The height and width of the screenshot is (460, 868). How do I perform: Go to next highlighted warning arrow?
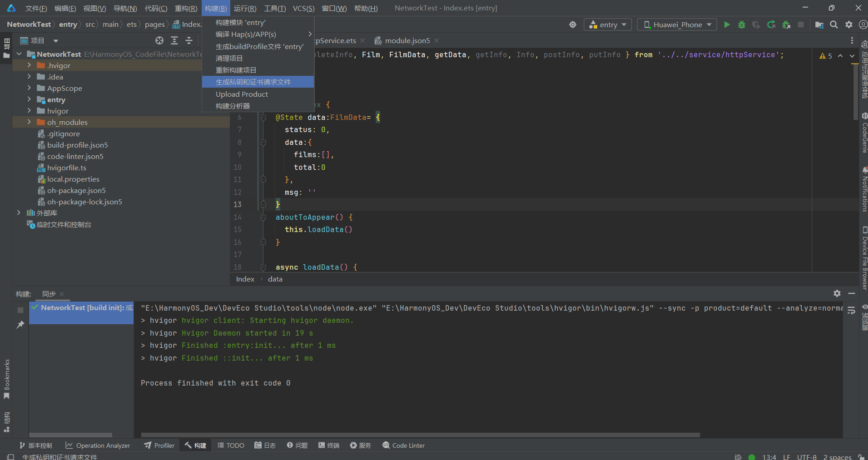point(852,56)
